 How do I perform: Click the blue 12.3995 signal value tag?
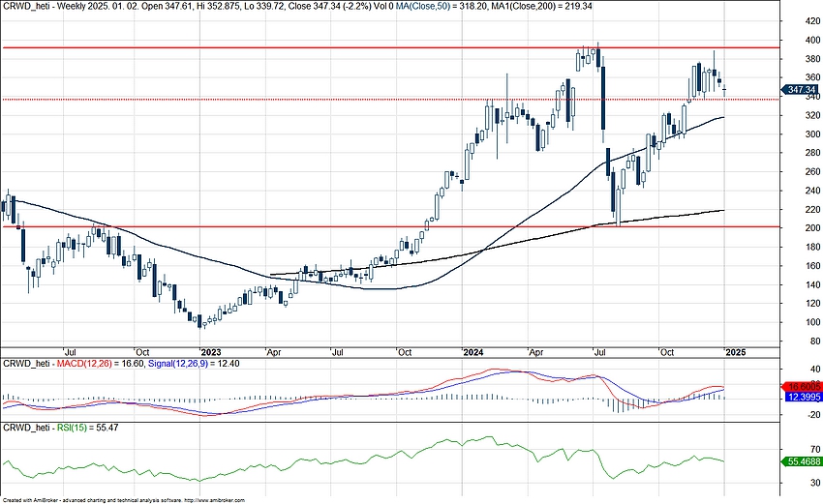point(802,397)
